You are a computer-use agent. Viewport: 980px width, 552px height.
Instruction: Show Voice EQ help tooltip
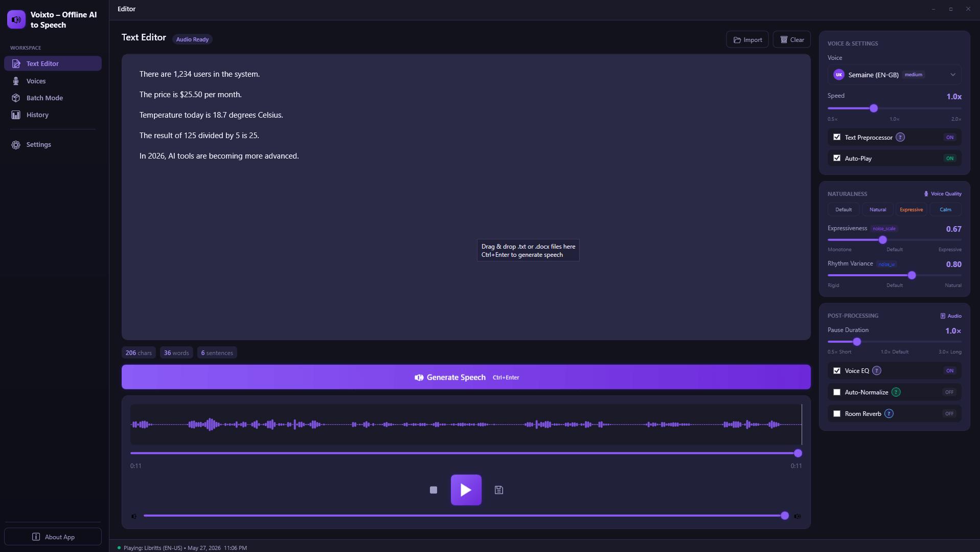coord(877,371)
